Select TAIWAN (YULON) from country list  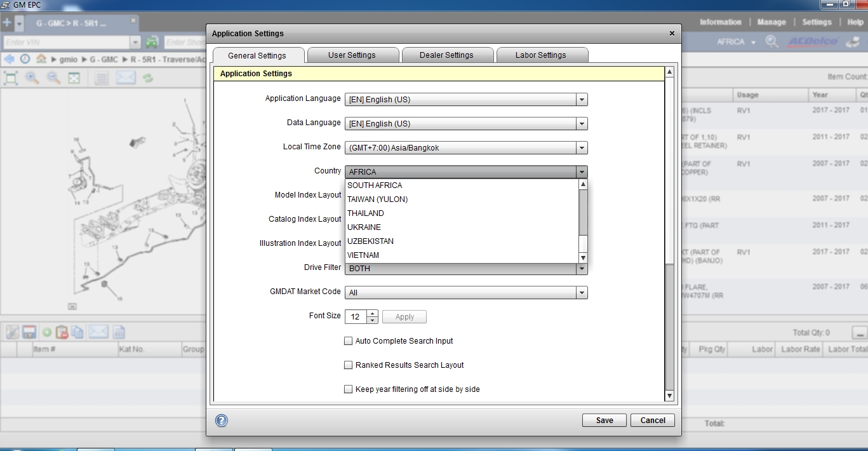pos(462,199)
